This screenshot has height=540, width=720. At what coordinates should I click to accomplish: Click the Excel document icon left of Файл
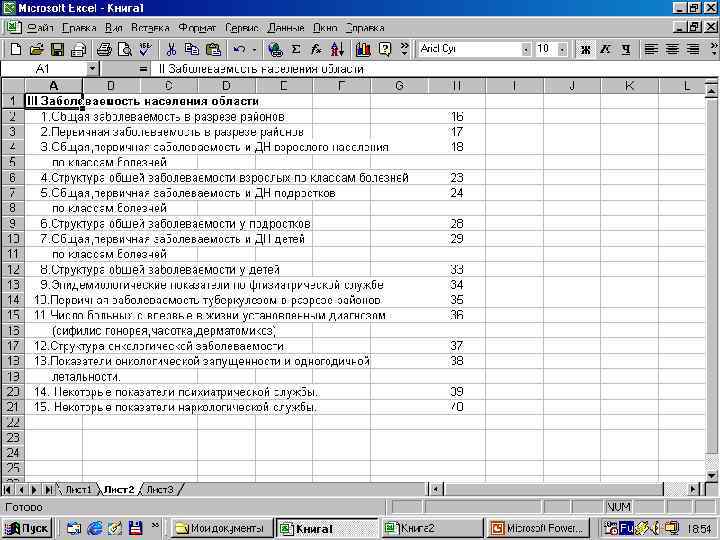point(14,28)
